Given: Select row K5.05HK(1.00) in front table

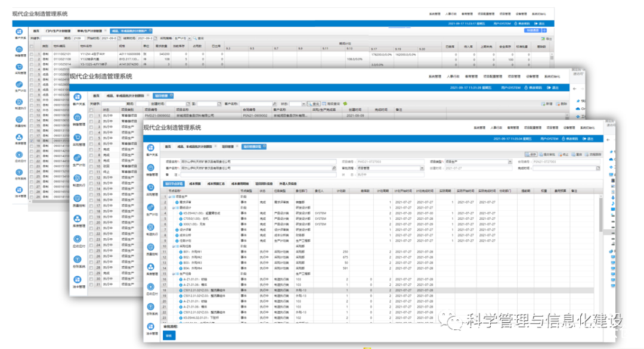Looking at the screenshot, I should click(x=378, y=213).
